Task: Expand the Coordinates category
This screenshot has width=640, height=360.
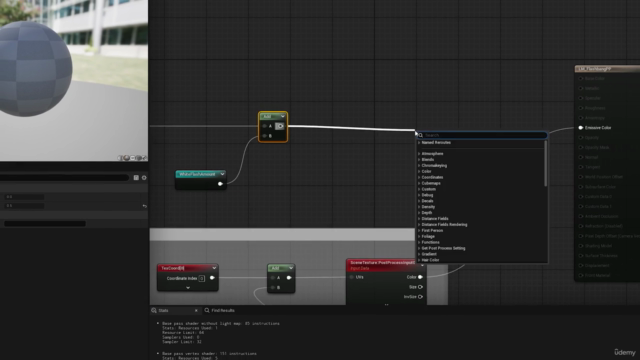Action: [x=419, y=178]
